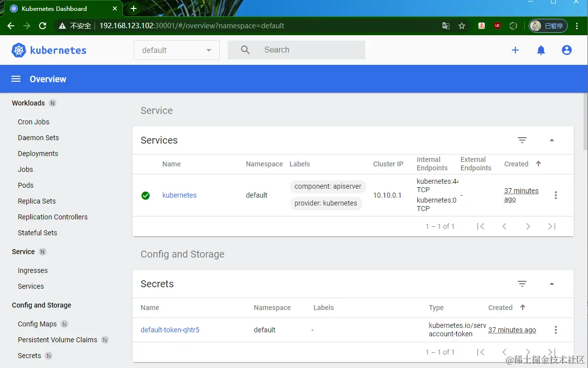Open the hamburger navigation menu

pyautogui.click(x=16, y=79)
